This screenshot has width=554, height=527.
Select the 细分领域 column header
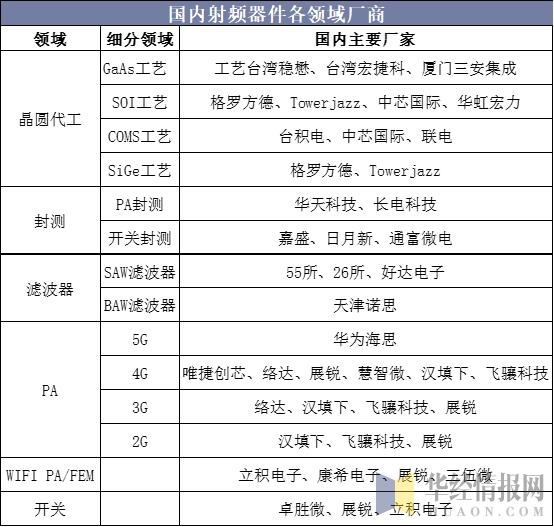(x=140, y=39)
